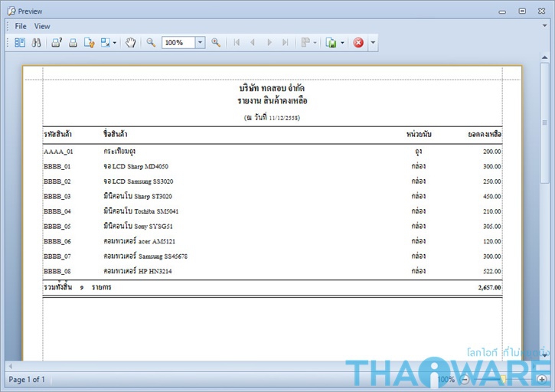Click product code BBBB_02

57,181
